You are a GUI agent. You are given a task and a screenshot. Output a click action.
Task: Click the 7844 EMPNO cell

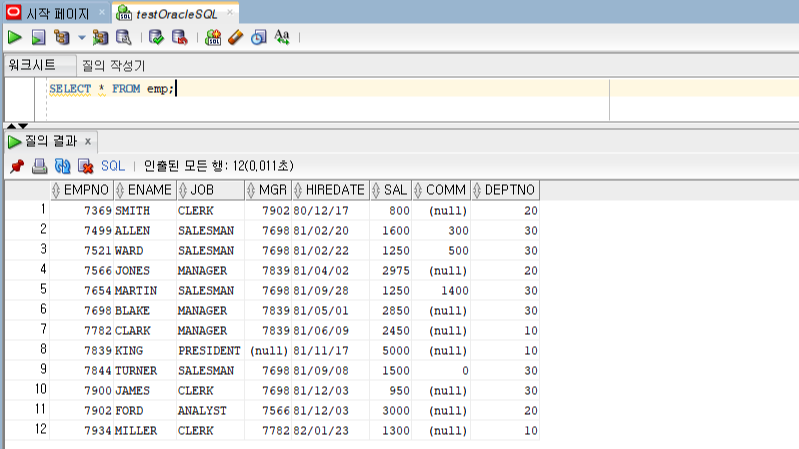[x=82, y=371]
